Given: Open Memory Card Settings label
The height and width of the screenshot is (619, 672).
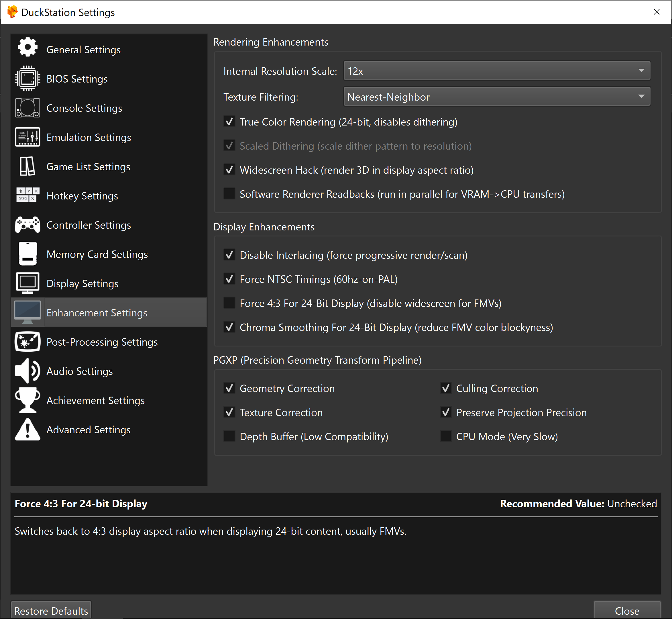Looking at the screenshot, I should coord(97,254).
